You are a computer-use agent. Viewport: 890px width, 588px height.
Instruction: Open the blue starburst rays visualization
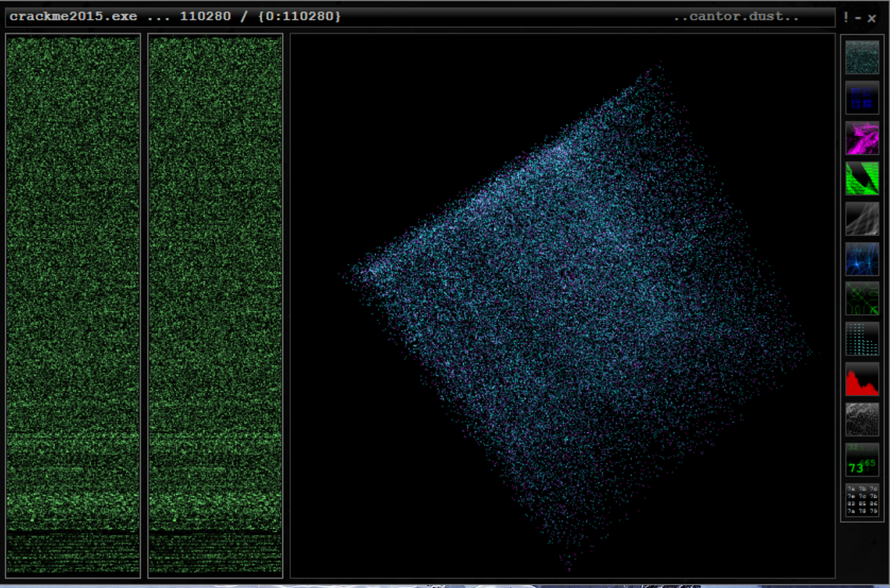[x=862, y=259]
